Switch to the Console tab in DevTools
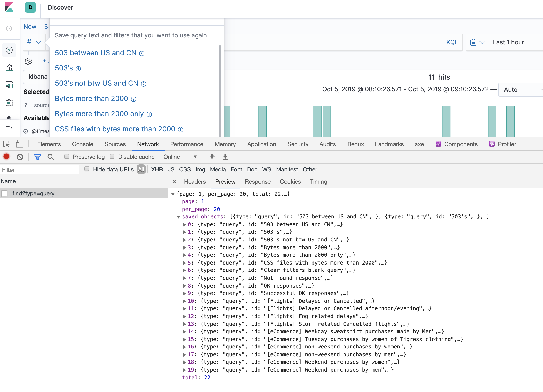This screenshot has height=392, width=543. (82, 144)
